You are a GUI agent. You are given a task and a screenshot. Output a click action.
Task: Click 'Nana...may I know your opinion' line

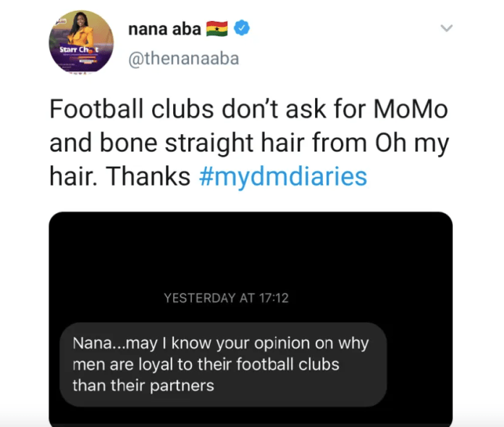pos(220,344)
